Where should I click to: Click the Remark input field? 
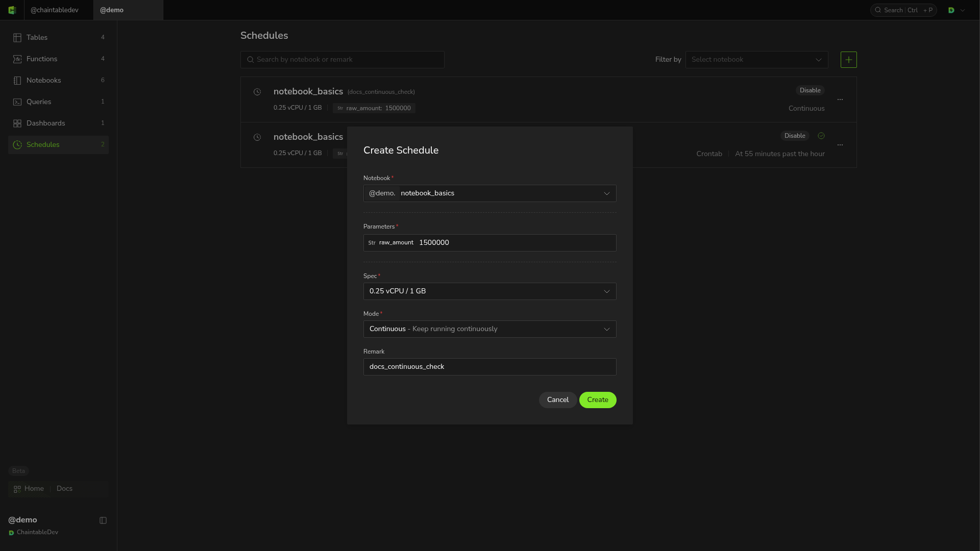coord(490,367)
